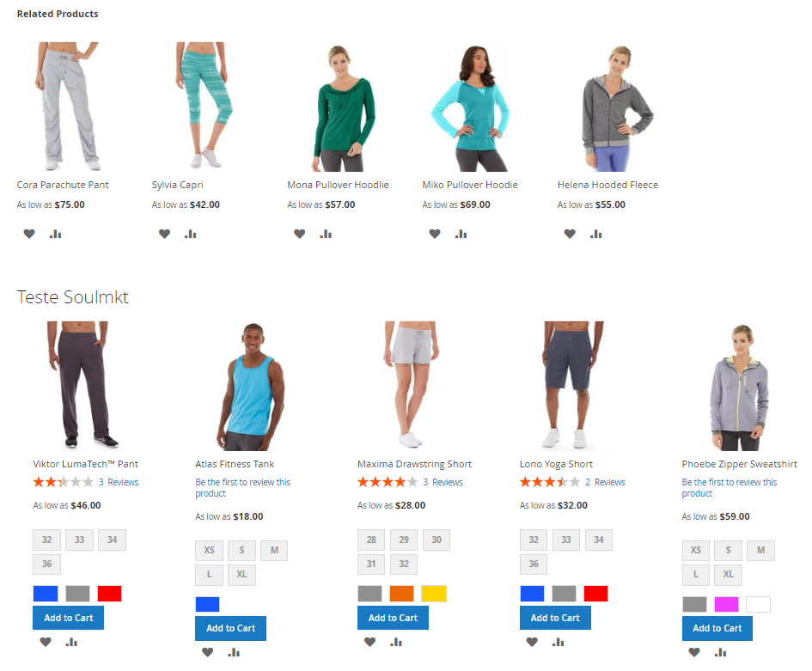Open 3 Reviews for Maxima Drawstring Short
Image resolution: width=812 pixels, height=671 pixels.
click(443, 482)
